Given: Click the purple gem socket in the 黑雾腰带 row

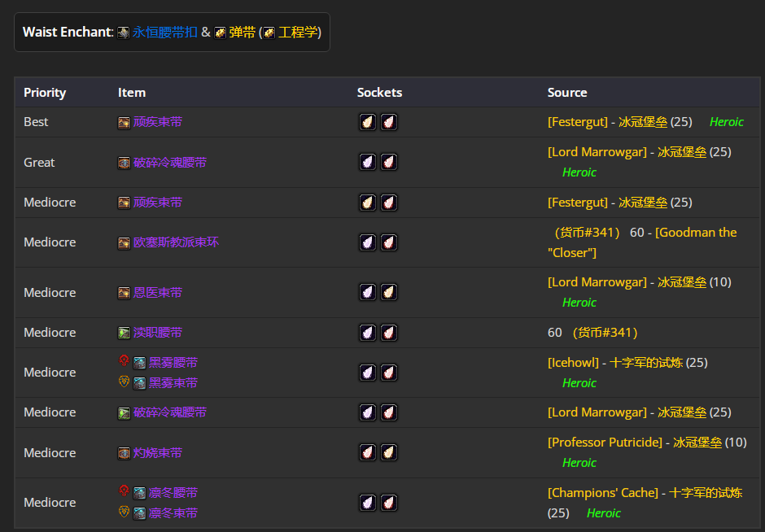Looking at the screenshot, I should point(368,373).
